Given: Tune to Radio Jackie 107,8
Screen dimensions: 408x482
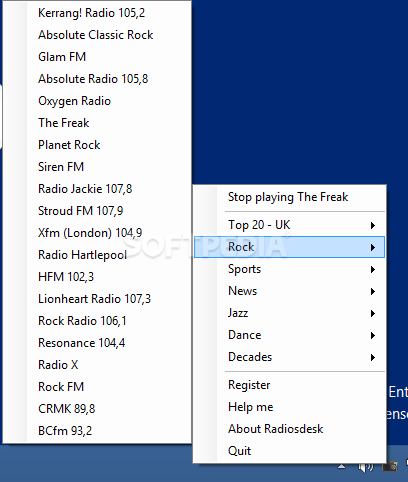Looking at the screenshot, I should click(97, 189).
